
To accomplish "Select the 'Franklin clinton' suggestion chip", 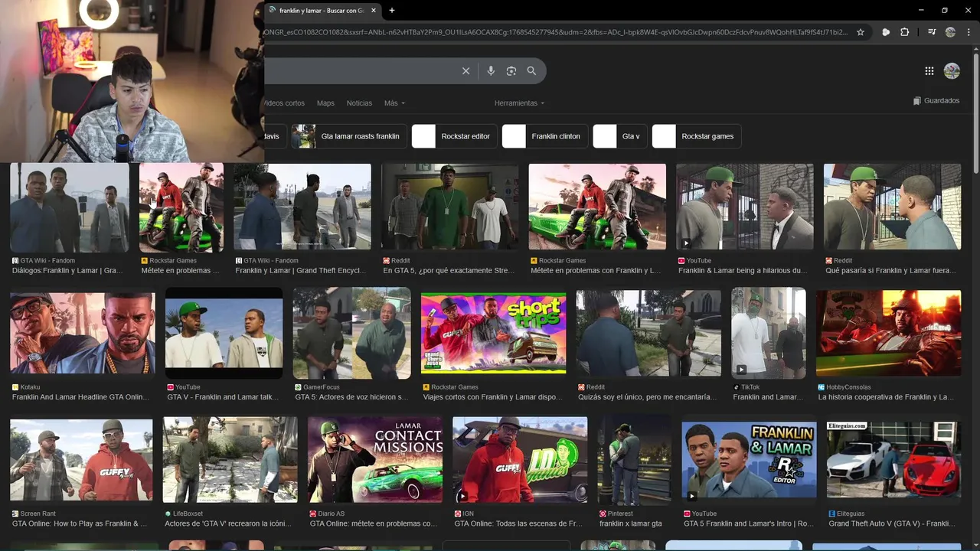I will [544, 136].
